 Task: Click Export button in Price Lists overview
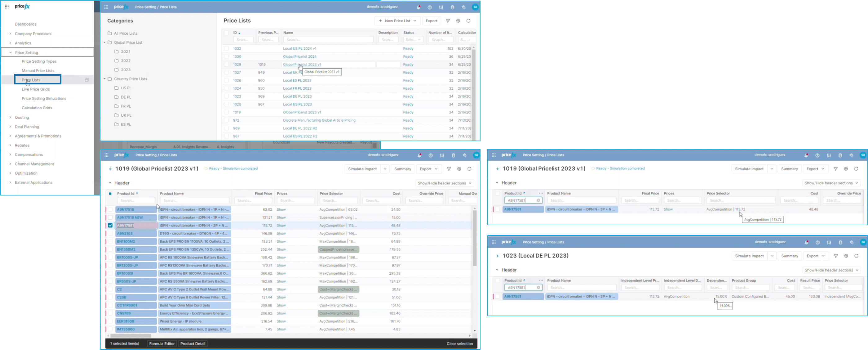[x=431, y=21]
